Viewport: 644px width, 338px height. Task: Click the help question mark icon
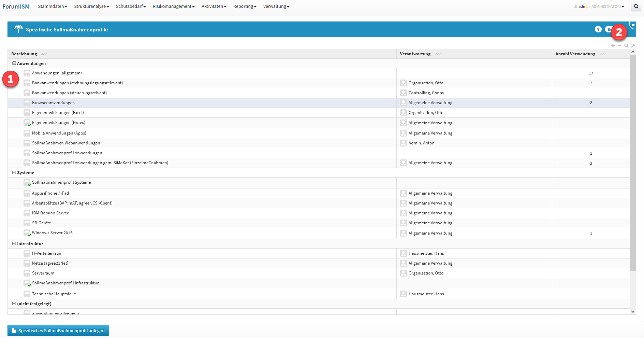pos(598,29)
